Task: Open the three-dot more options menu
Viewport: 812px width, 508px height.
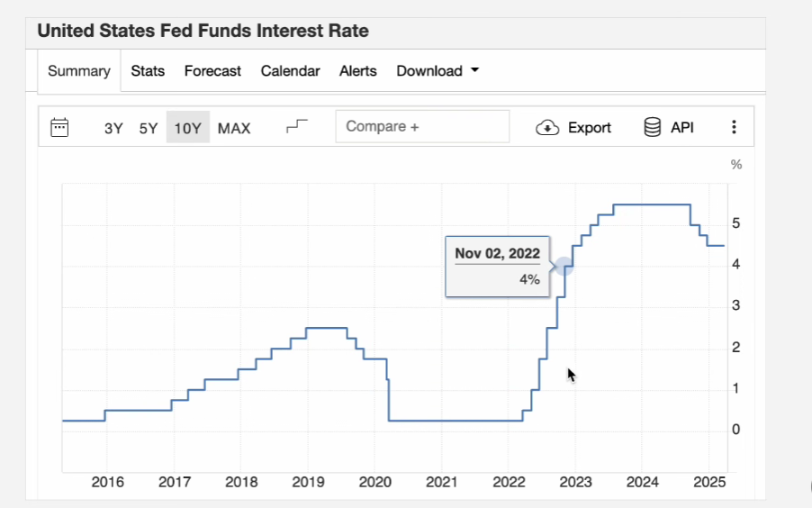Action: [734, 127]
